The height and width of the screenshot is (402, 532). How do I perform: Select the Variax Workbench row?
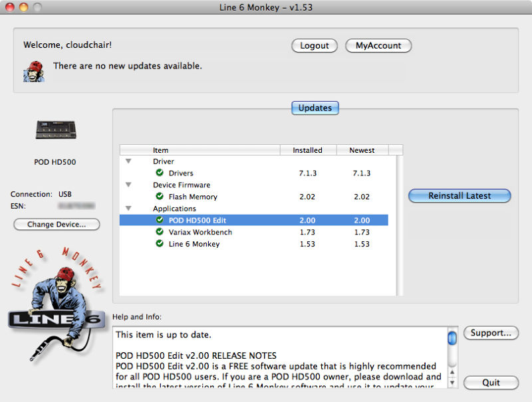tap(254, 232)
